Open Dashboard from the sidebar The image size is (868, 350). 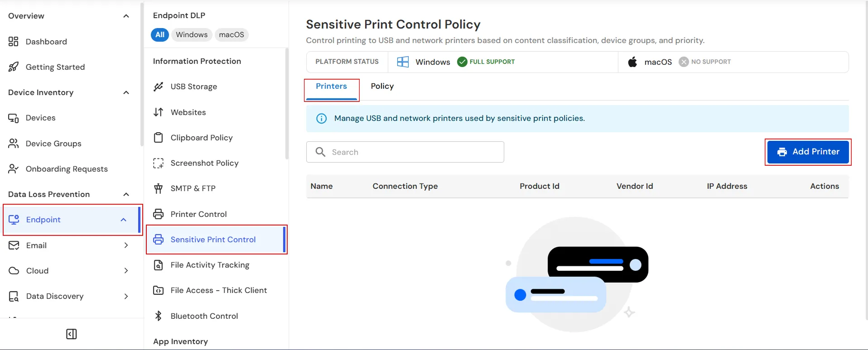point(46,42)
